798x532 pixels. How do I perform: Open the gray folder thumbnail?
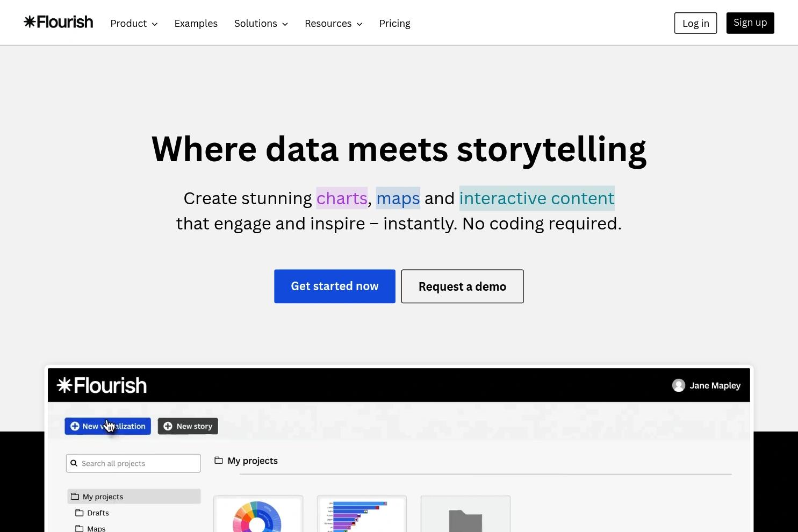(x=465, y=514)
